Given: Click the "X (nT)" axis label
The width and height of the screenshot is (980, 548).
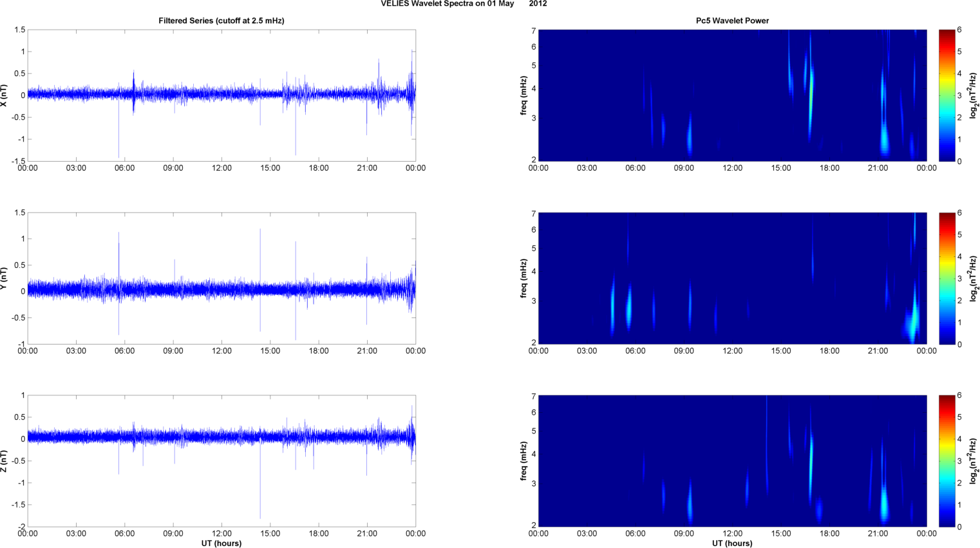Looking at the screenshot, I should point(5,95).
